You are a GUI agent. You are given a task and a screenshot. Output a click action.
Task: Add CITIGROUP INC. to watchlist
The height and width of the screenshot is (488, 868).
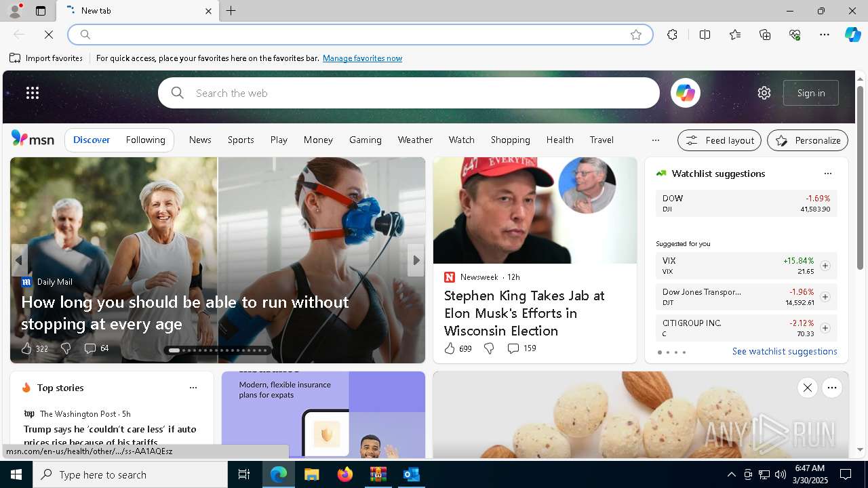click(825, 328)
